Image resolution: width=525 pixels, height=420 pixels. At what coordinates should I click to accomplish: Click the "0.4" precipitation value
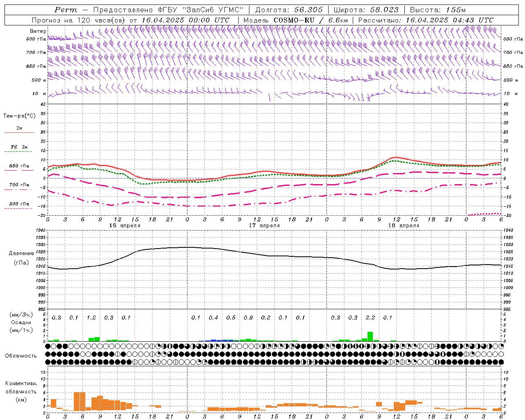pos(213,318)
